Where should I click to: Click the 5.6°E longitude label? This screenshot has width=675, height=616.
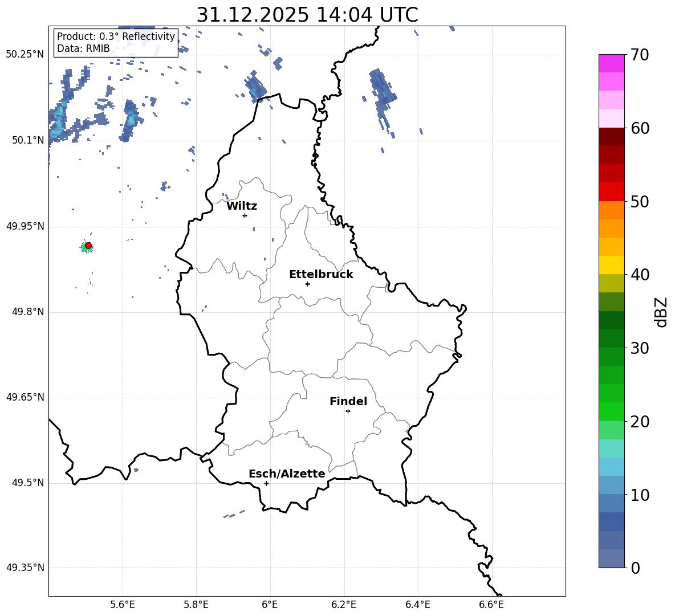pos(123,605)
